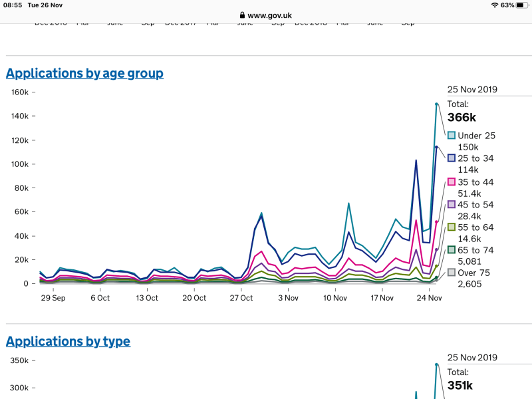Click the 24 Nov x-axis label
The image size is (532, 399).
[429, 299]
